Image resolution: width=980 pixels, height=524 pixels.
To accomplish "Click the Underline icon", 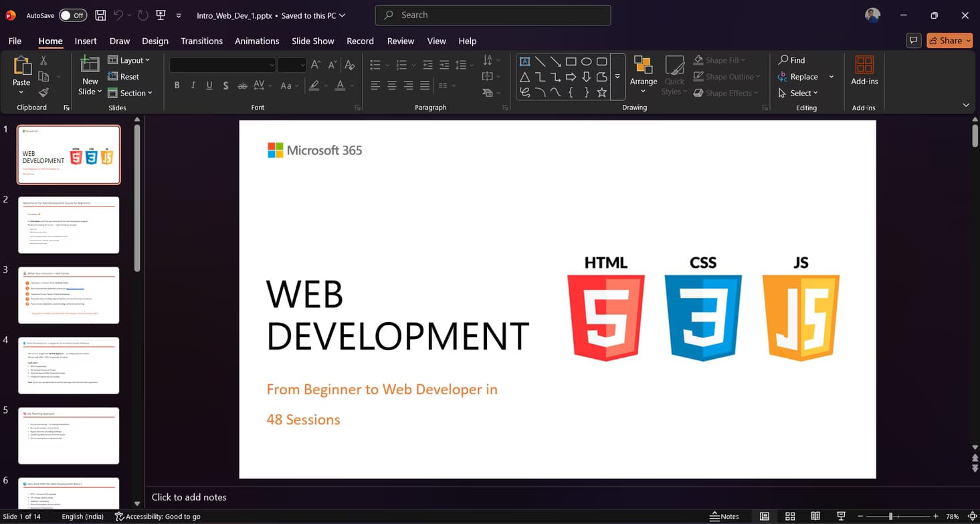I will [209, 85].
